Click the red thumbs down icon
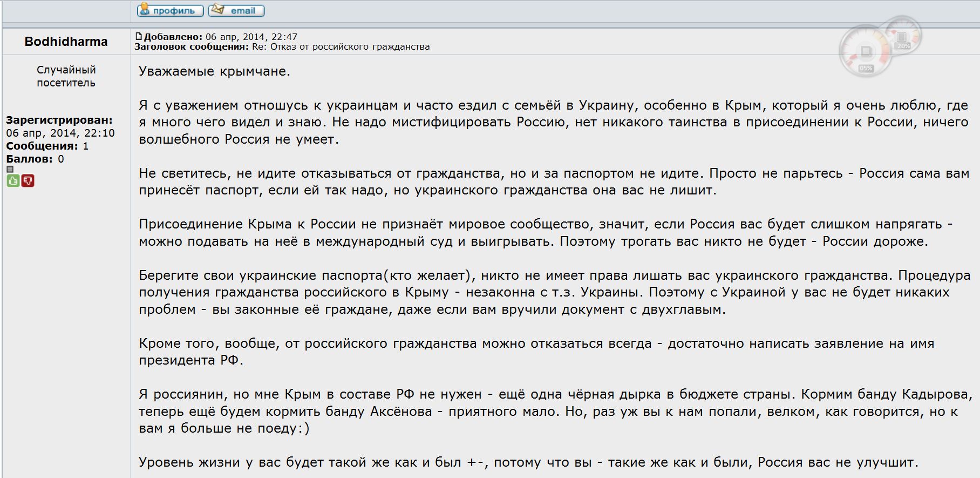This screenshot has height=478, width=980. point(28,181)
